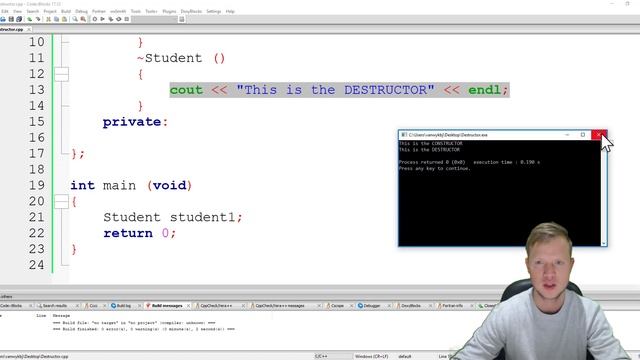Click the Redo toolbar icon
The image size is (640, 360).
tap(38, 19)
